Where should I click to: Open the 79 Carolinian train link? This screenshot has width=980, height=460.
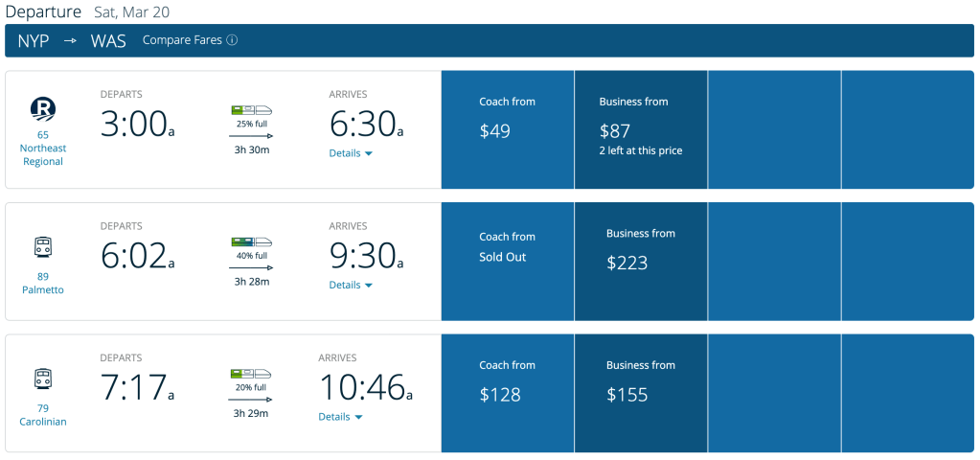43,415
